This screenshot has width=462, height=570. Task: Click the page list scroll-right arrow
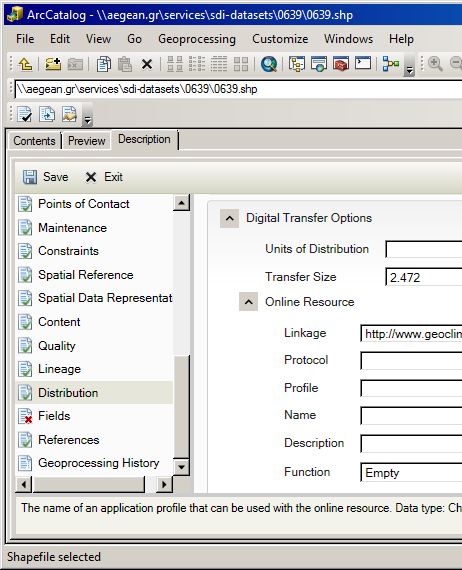(164, 484)
